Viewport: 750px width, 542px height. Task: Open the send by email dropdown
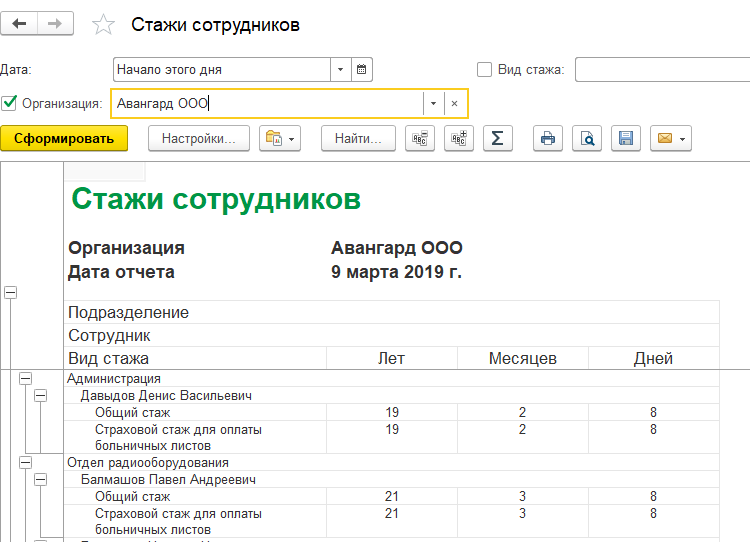[670, 139]
